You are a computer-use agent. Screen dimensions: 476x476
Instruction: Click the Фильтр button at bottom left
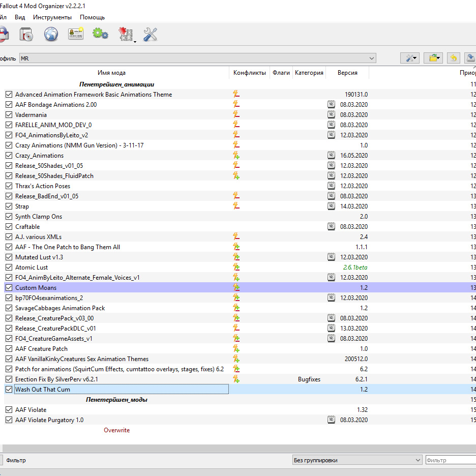pyautogui.click(x=16, y=460)
